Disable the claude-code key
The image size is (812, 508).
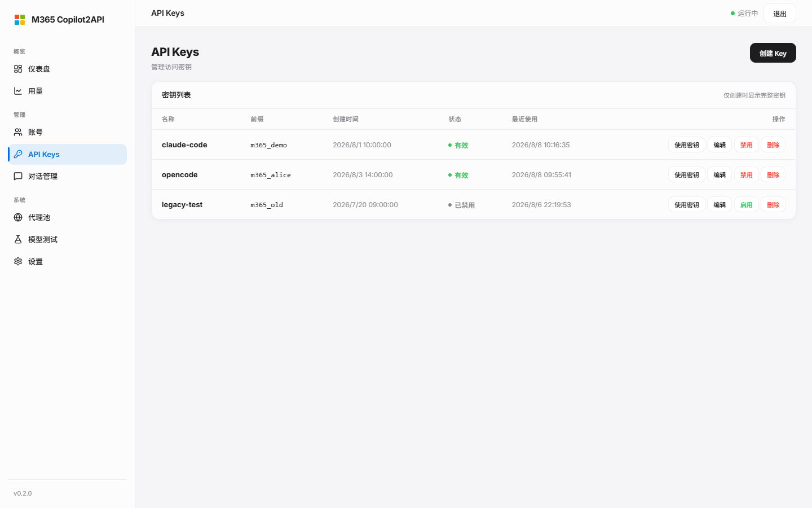tap(746, 145)
